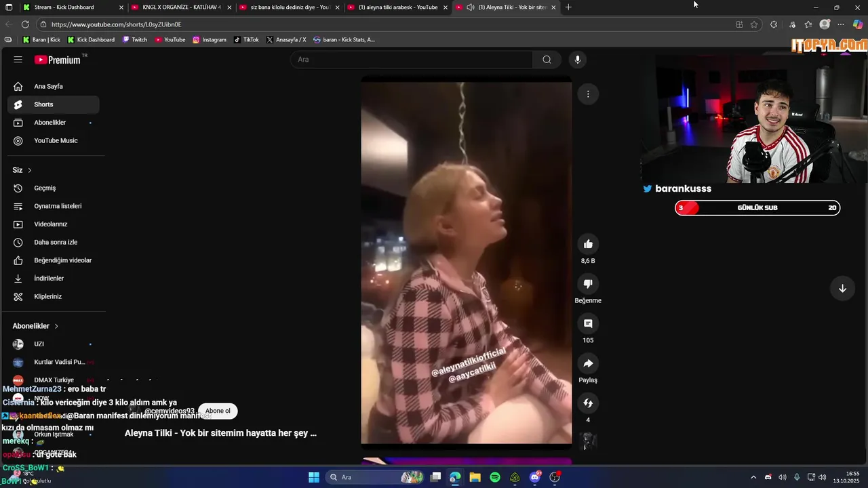
Task: Mute the Aleyna Tilki tab speaker icon
Action: coord(471,7)
